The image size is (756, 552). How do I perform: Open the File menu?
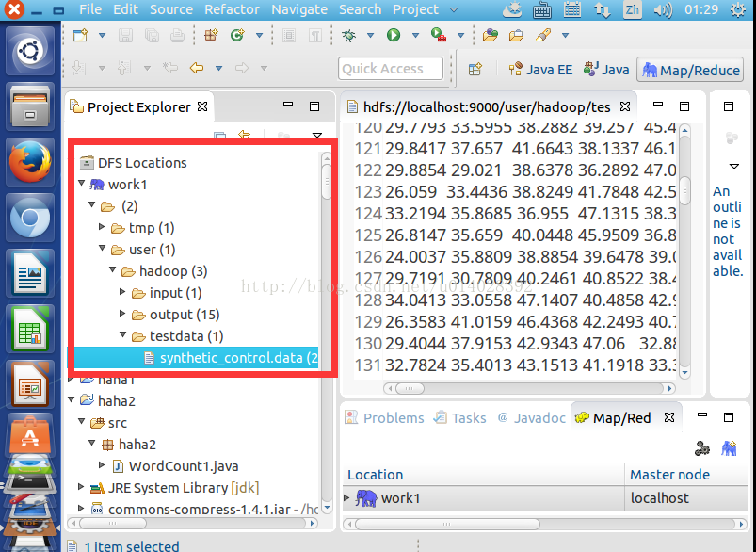point(90,9)
